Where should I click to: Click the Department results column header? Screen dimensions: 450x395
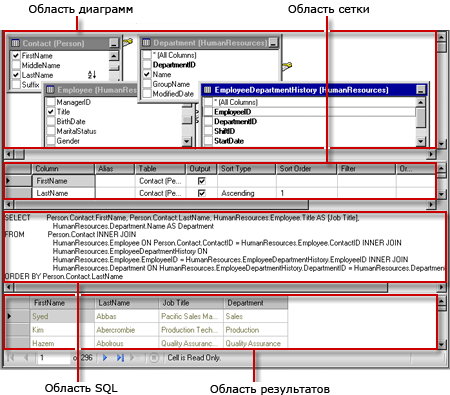[x=255, y=303]
